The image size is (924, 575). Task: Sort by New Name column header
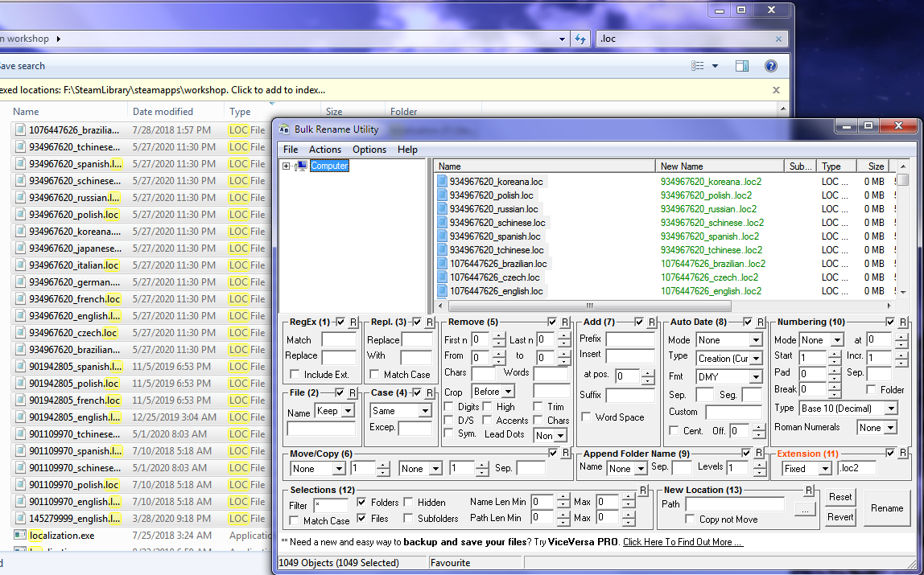coord(720,166)
